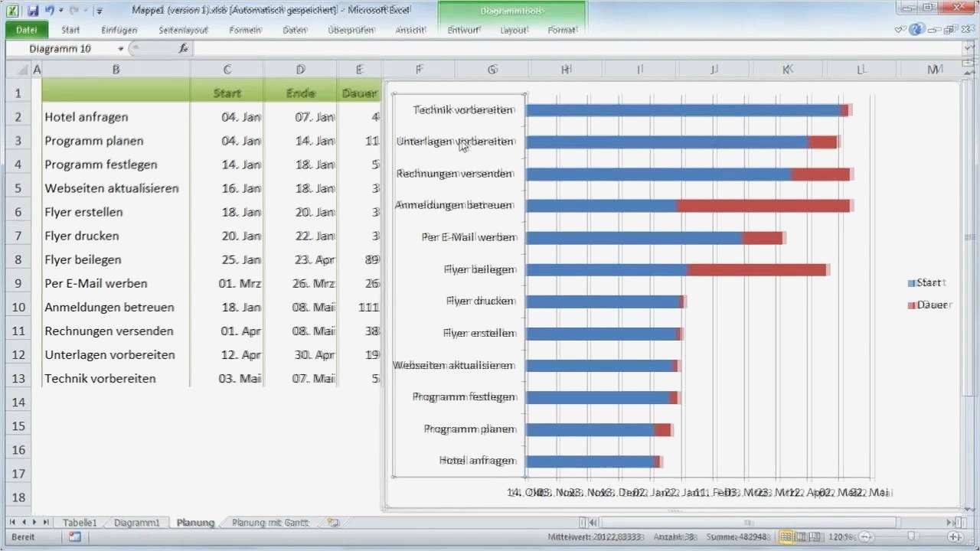Screen dimensions: 980x551
Task: Open the Name Box dropdown showing Diagramm 10
Action: coord(119,48)
